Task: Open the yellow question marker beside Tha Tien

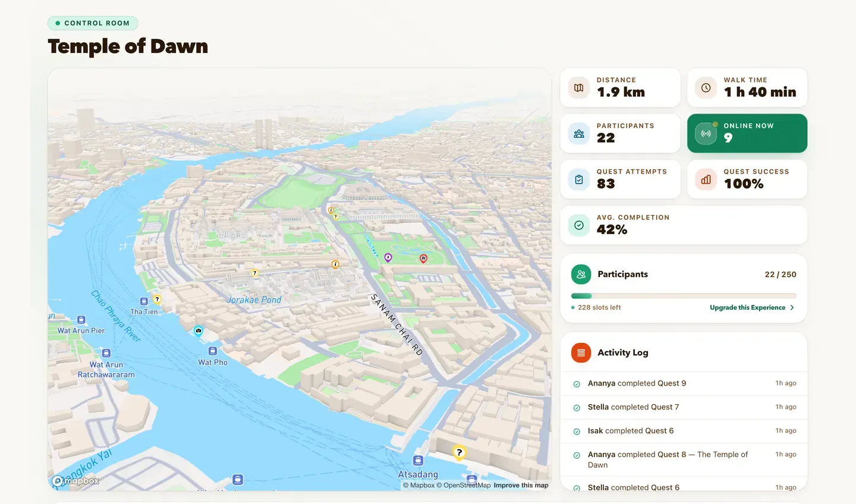Action: click(157, 299)
